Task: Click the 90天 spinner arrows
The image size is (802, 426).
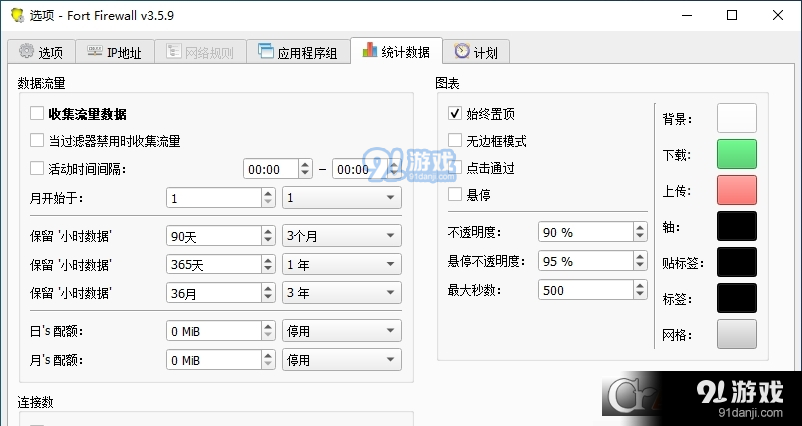Action: tap(269, 236)
